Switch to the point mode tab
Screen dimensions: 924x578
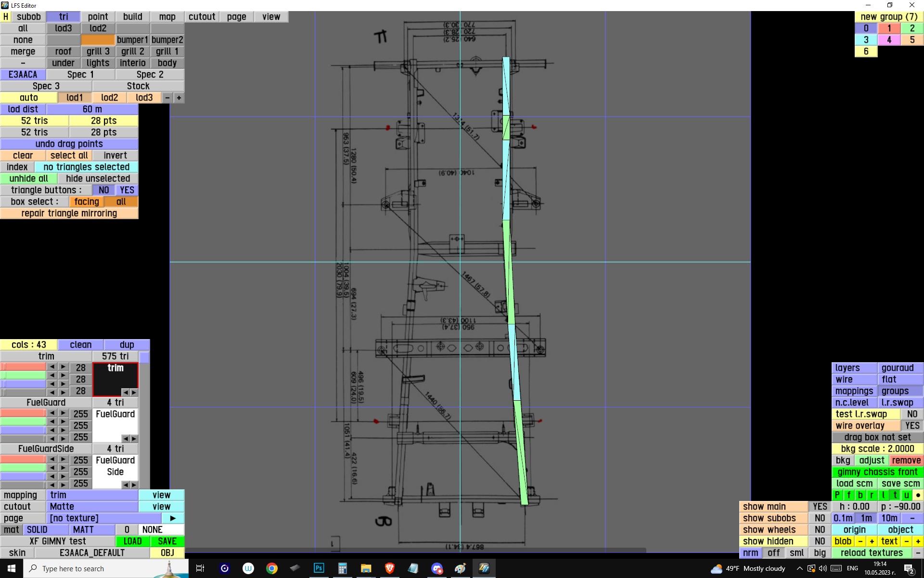point(98,17)
